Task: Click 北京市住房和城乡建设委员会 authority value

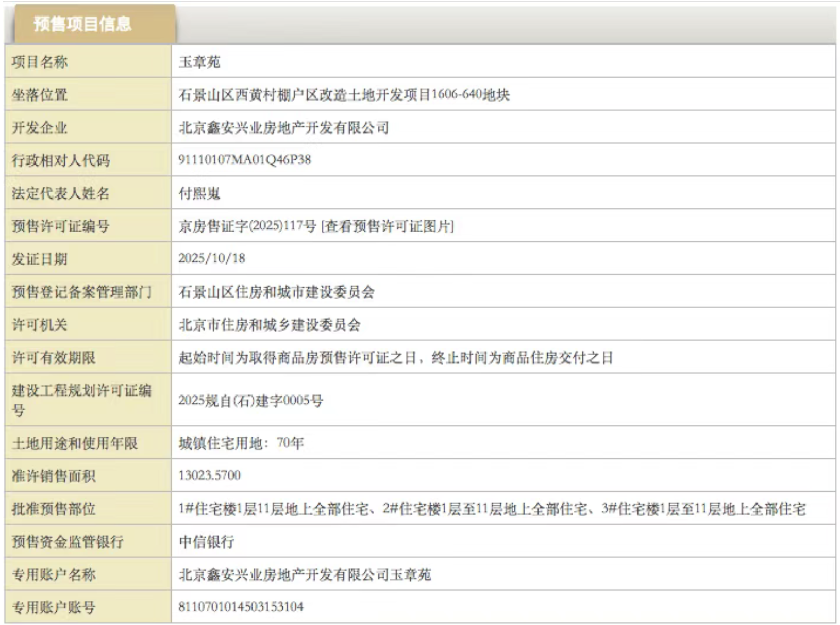Action: pos(270,324)
